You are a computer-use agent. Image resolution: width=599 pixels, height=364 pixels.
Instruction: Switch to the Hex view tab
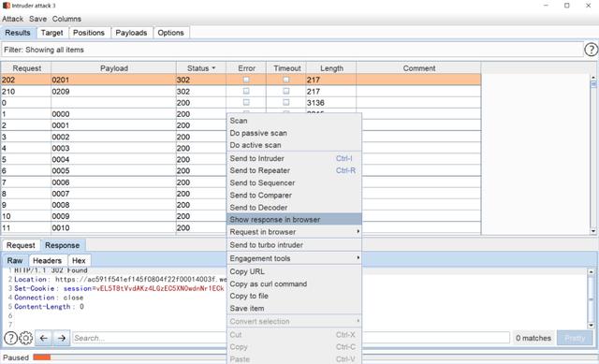79,260
